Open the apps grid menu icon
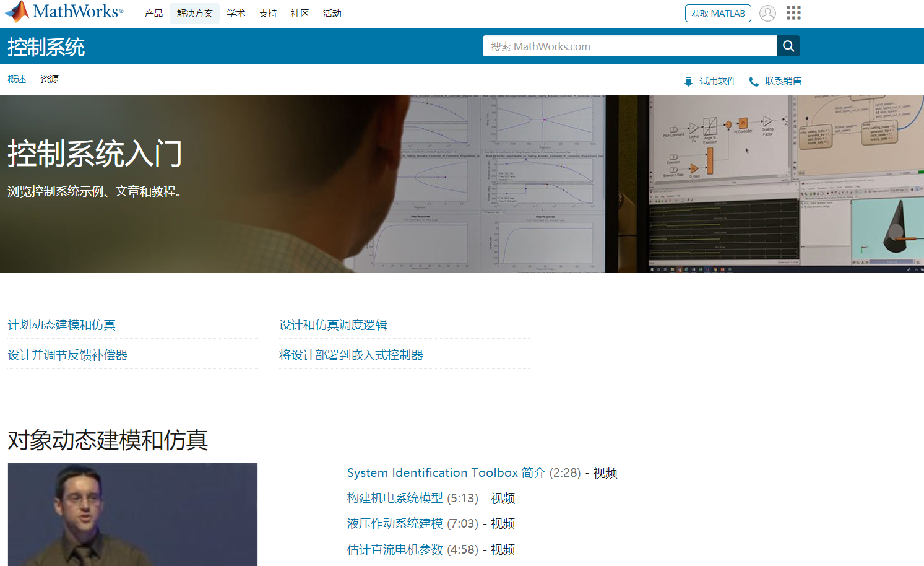Image resolution: width=924 pixels, height=566 pixels. tap(793, 13)
